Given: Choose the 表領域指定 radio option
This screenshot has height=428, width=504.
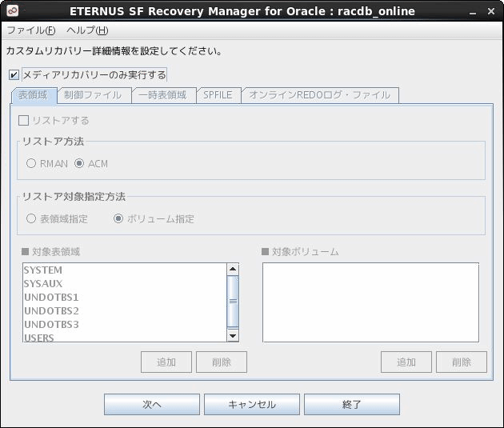Looking at the screenshot, I should (x=31, y=219).
